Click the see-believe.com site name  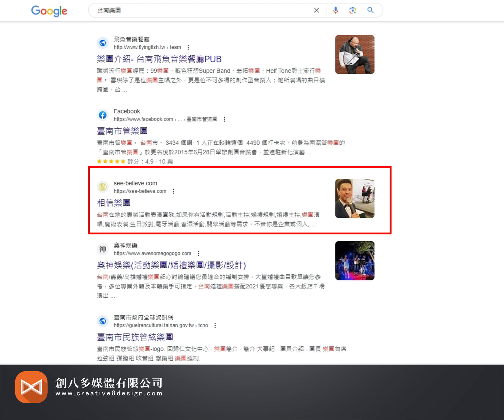[135, 183]
